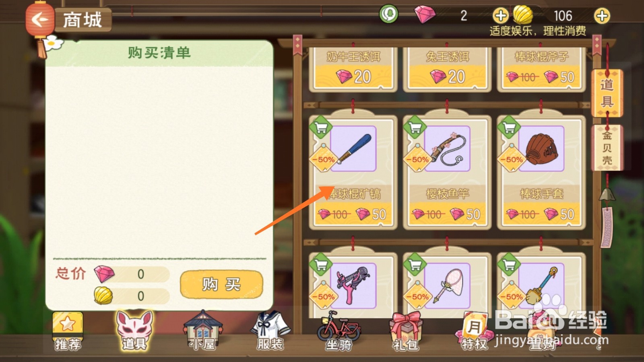Open the green headset support icon
Image resolution: width=644 pixels, height=362 pixels.
coord(389,14)
